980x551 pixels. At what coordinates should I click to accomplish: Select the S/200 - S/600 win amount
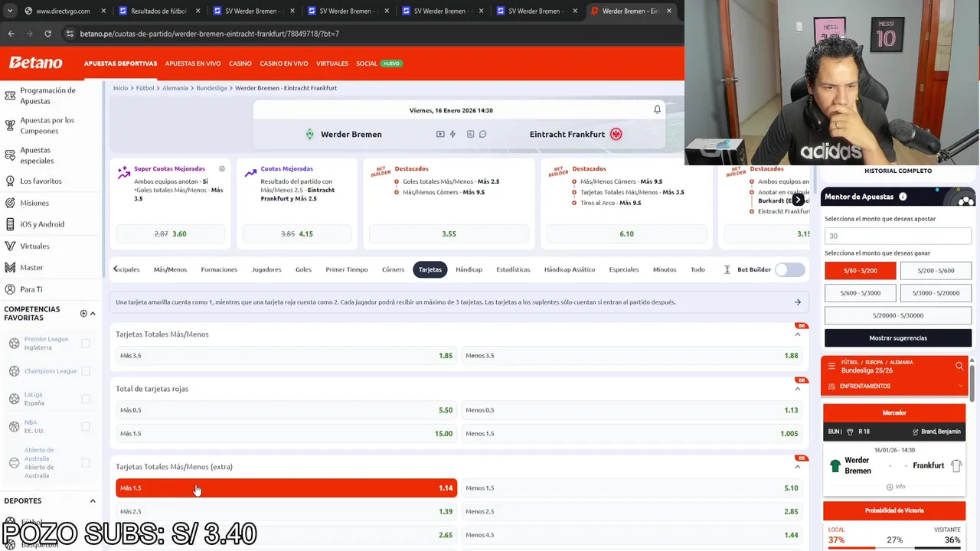click(x=936, y=270)
